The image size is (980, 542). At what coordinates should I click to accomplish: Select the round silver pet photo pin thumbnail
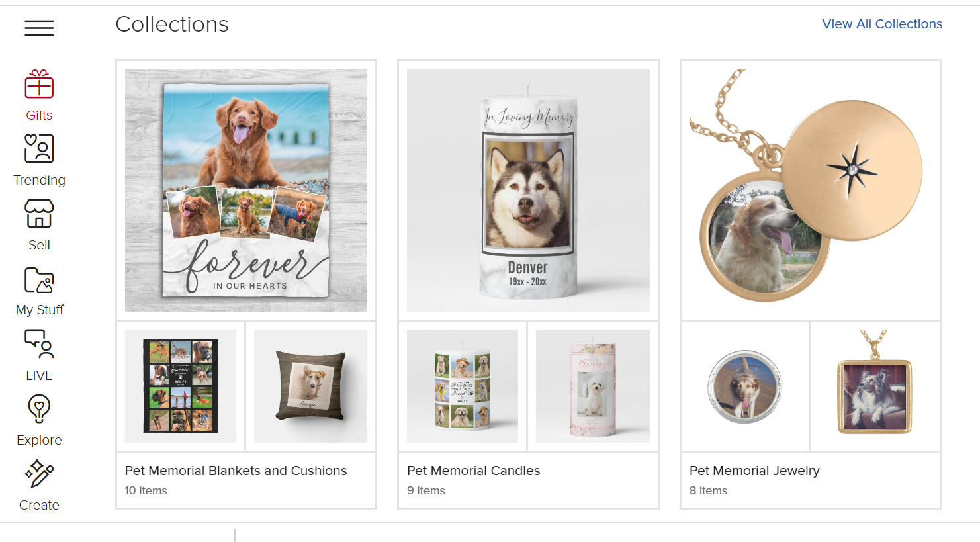(x=745, y=386)
